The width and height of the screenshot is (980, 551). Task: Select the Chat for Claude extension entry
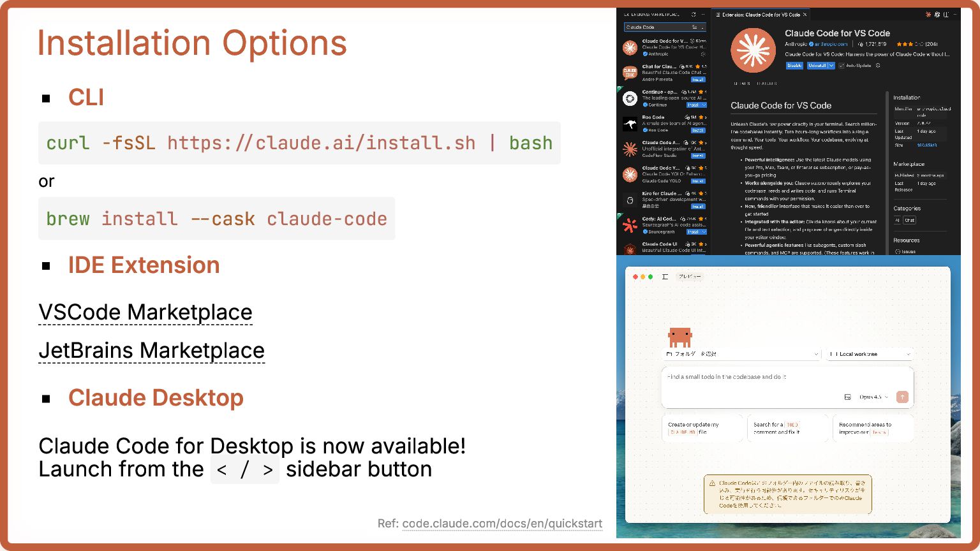(x=664, y=73)
